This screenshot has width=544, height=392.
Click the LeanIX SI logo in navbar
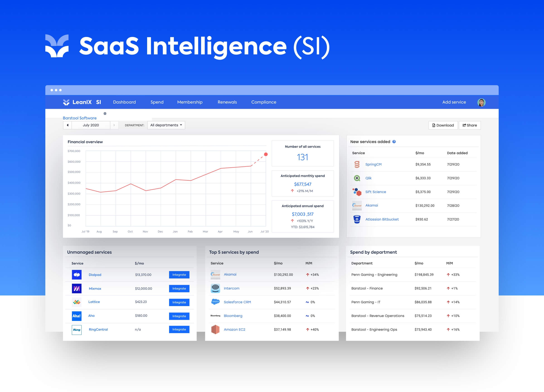[82, 102]
